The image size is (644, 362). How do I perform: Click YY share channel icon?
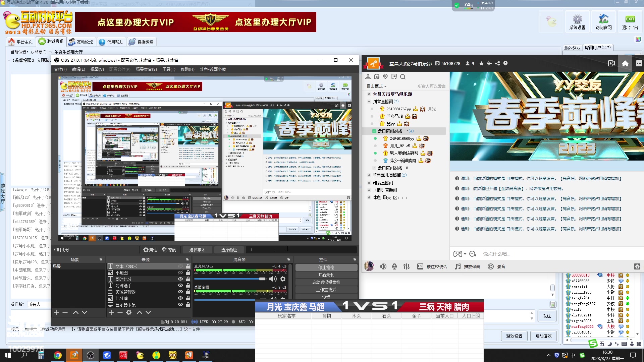click(497, 63)
